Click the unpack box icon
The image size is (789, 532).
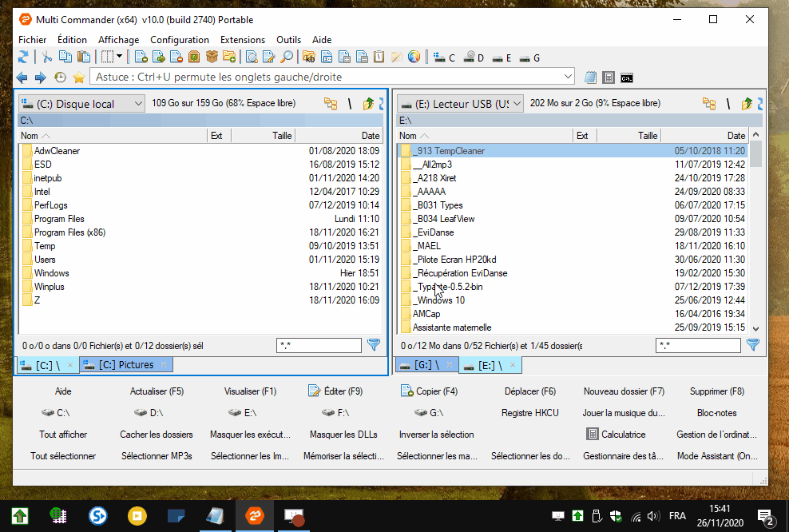click(212, 58)
